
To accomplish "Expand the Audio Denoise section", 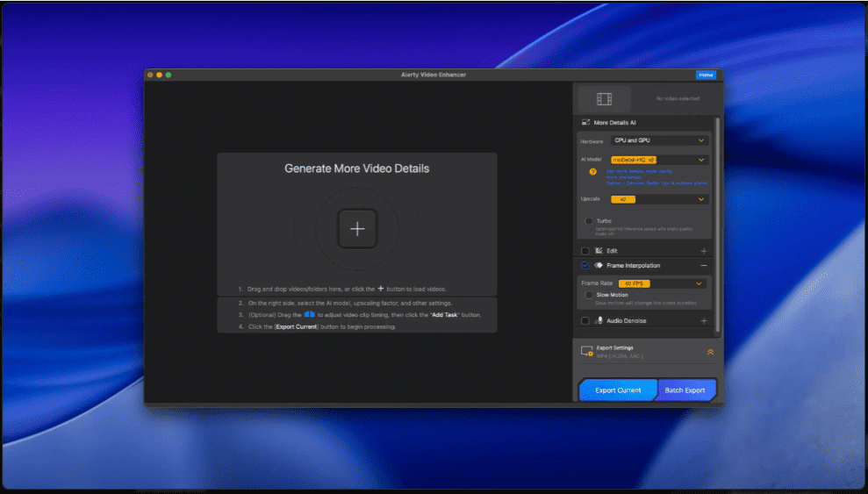I will (x=704, y=321).
